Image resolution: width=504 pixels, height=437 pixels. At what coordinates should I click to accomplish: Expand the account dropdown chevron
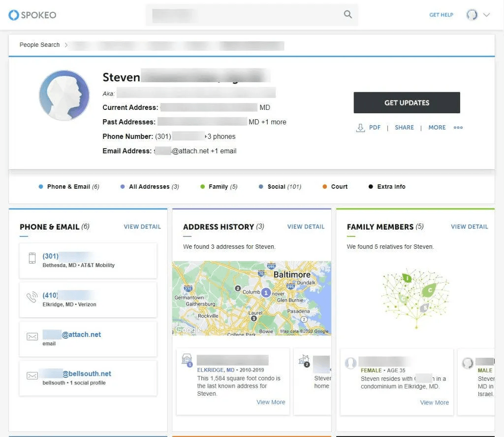(x=487, y=15)
